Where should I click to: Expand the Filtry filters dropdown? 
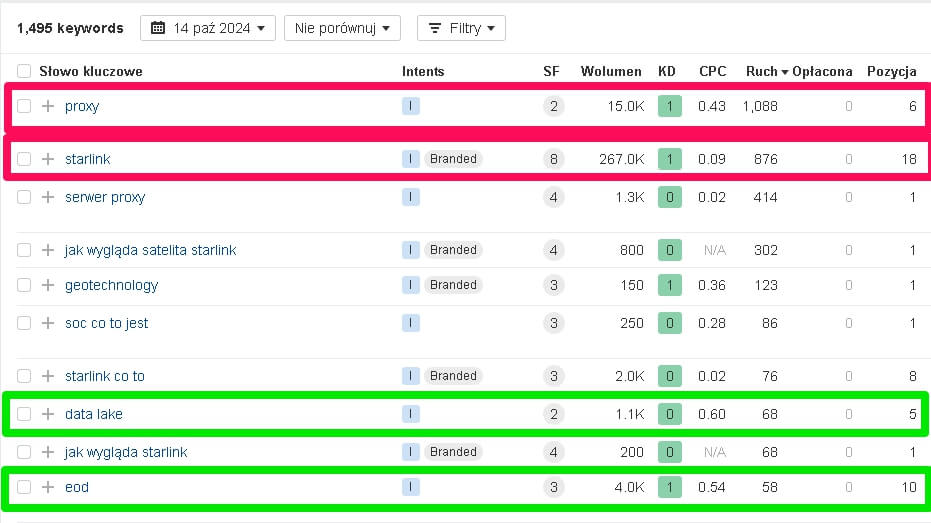click(x=461, y=28)
